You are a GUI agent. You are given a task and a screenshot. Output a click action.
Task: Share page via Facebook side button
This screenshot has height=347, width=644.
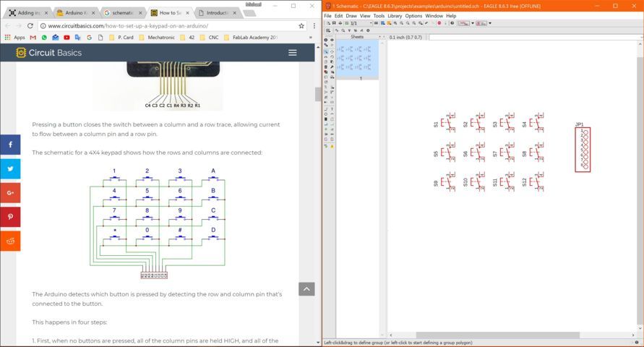[x=10, y=145]
